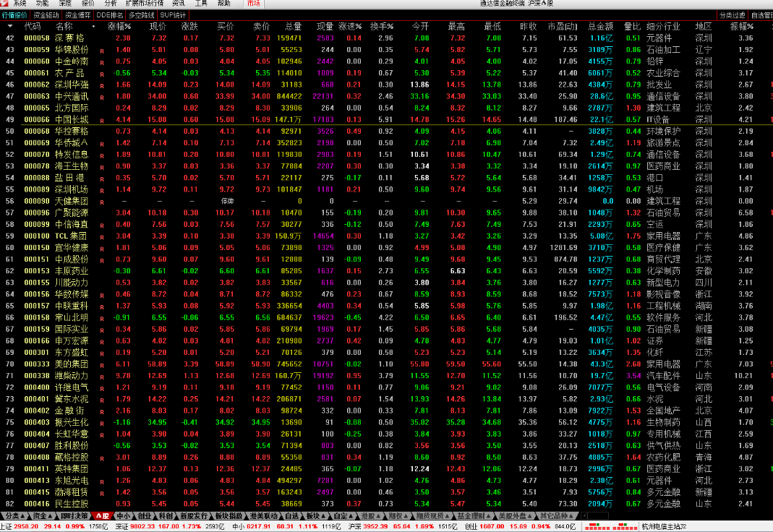Click the R margin marker for 中兴通讯

[102, 98]
